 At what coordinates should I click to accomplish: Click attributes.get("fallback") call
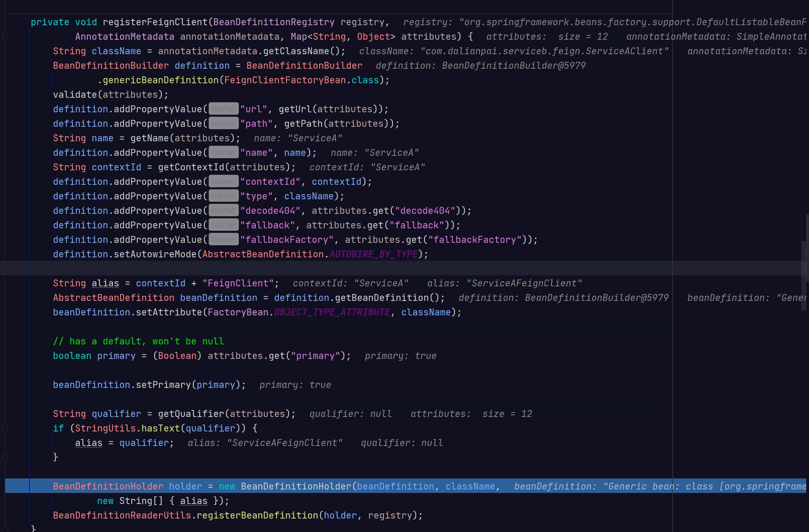click(378, 225)
